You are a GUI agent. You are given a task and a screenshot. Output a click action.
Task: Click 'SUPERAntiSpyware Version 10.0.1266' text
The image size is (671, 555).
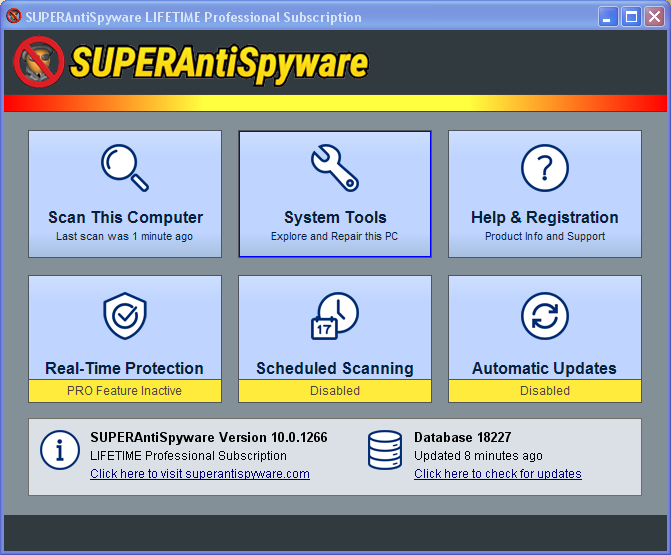tap(209, 437)
